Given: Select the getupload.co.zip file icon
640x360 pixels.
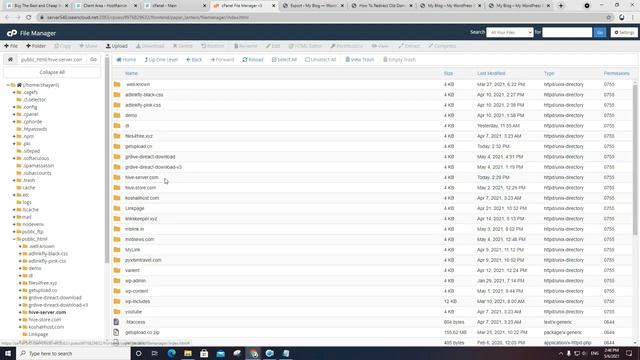Looking at the screenshot, I should [116, 333].
